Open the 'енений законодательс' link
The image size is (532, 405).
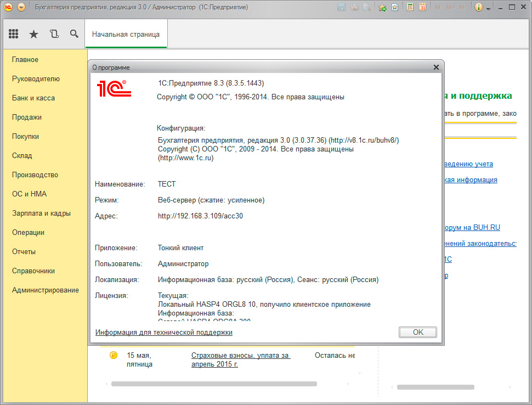[x=480, y=244]
